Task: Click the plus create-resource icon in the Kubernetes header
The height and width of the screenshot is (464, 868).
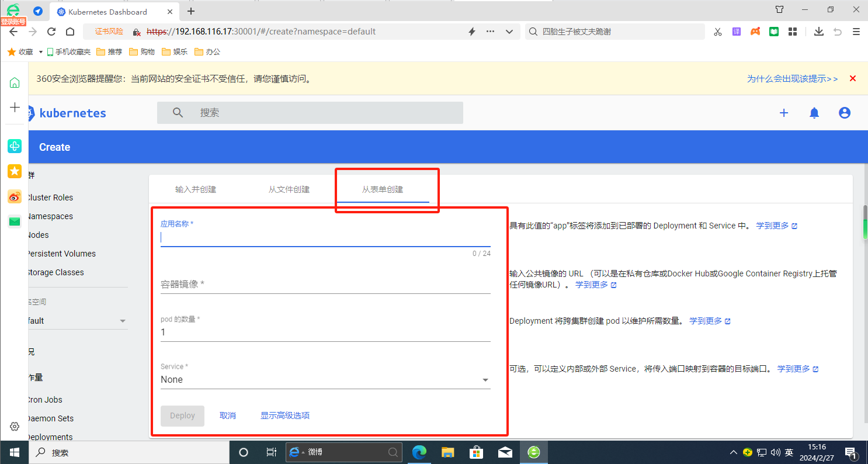Action: pyautogui.click(x=784, y=113)
